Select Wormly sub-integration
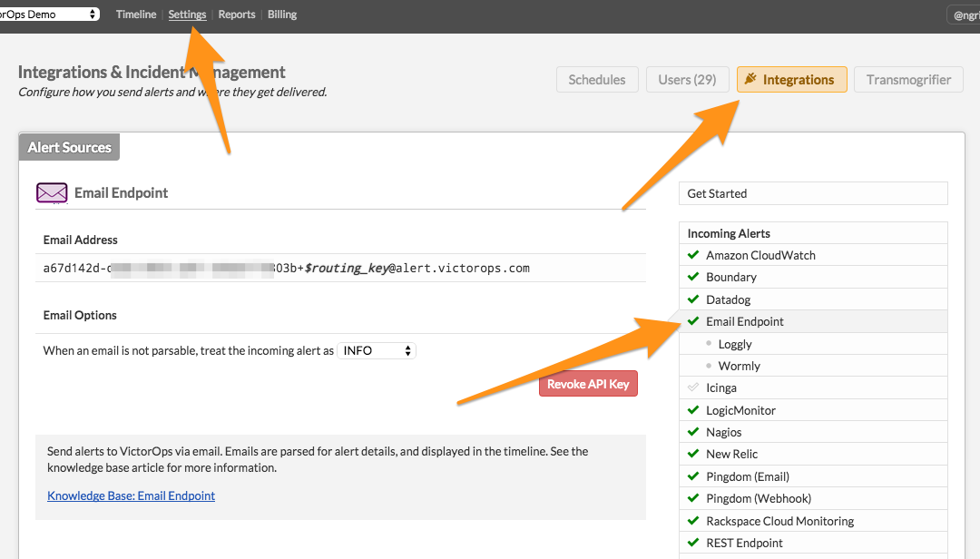 point(813,365)
